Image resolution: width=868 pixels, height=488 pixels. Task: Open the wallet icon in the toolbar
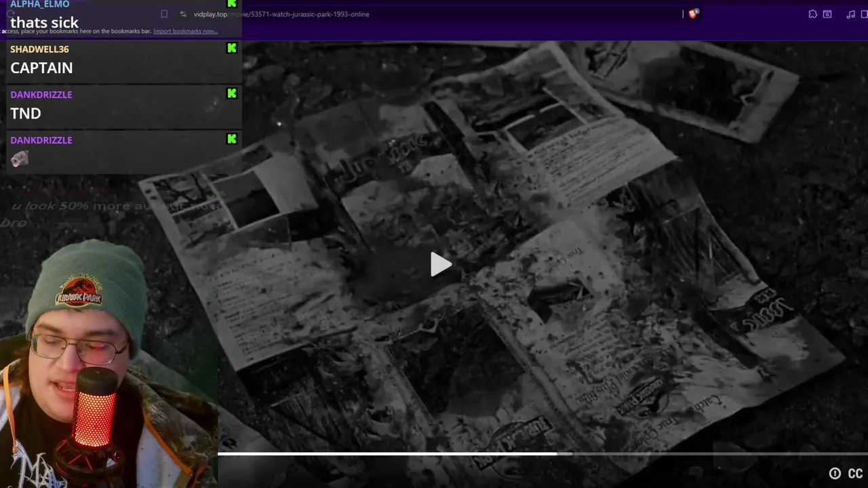[827, 14]
